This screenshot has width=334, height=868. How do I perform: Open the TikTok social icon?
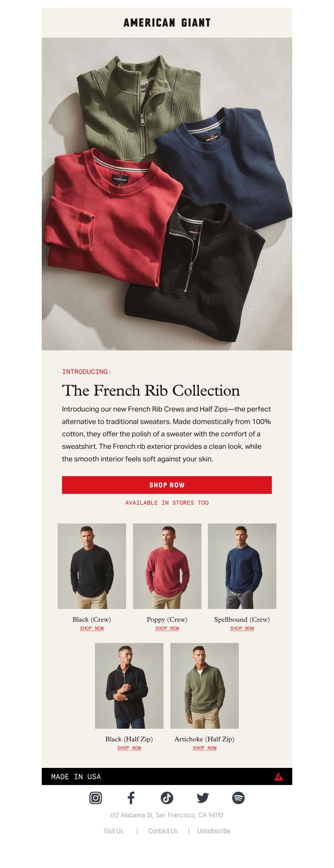coord(167,798)
